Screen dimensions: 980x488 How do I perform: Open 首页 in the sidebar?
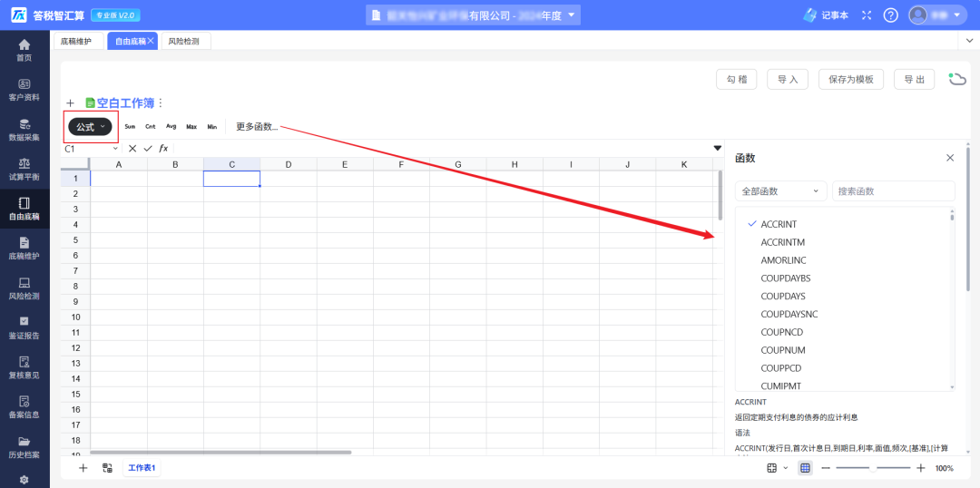click(24, 51)
